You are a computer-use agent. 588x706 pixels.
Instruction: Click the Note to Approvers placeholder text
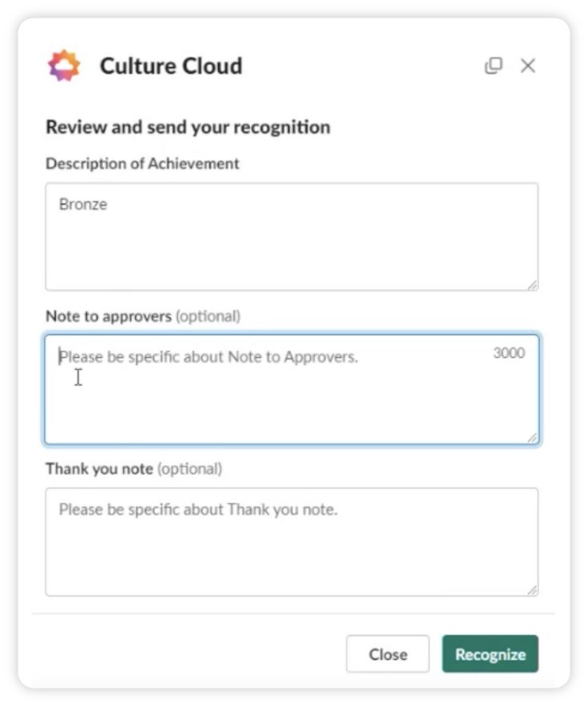[209, 357]
